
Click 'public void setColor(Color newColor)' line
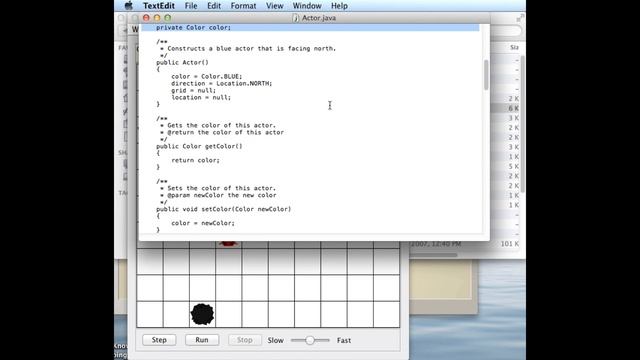click(224, 209)
